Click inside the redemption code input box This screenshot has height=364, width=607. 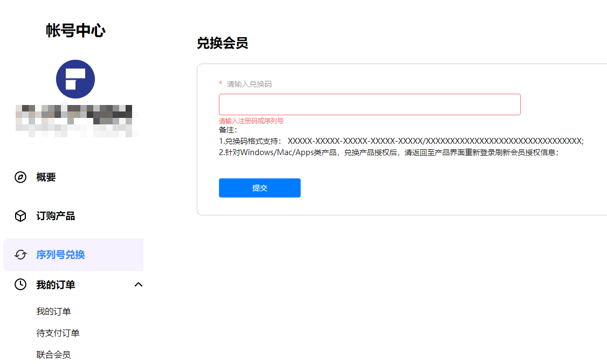[x=369, y=104]
